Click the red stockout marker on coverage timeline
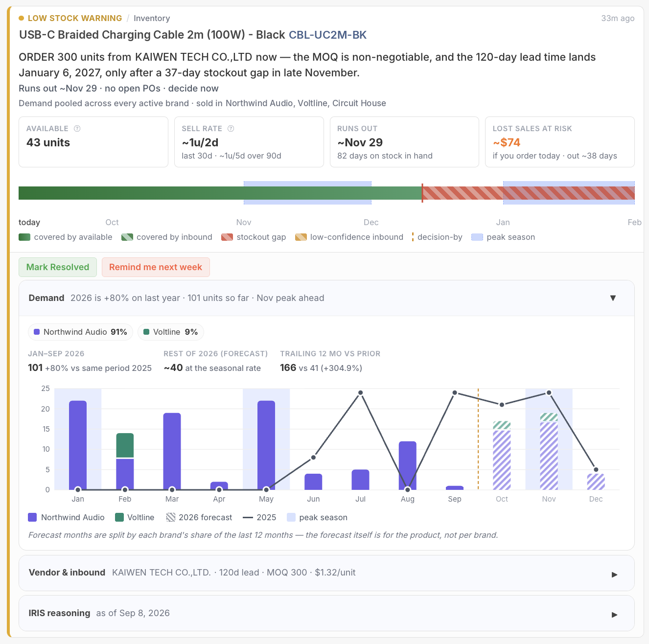Viewport: 649px width, 644px height. tap(422, 193)
